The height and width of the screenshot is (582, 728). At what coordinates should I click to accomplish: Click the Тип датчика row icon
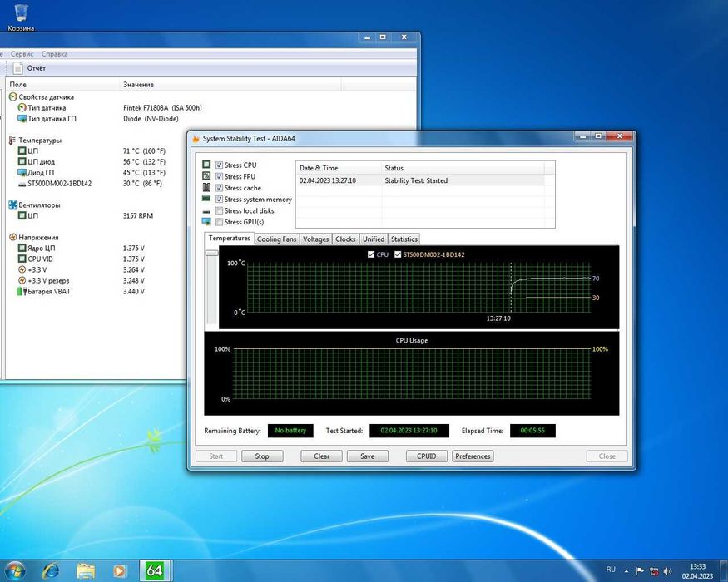[22, 108]
